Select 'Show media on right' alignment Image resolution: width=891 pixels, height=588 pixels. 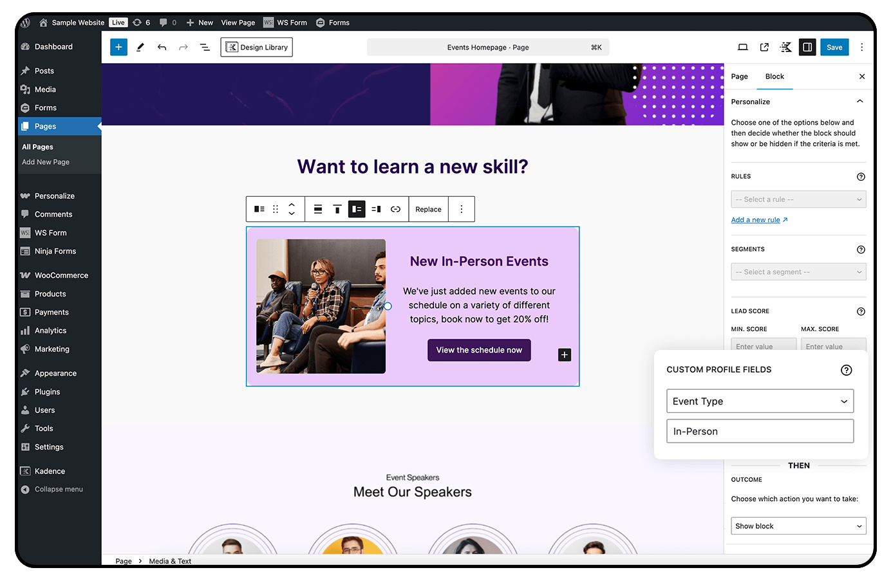click(x=376, y=208)
